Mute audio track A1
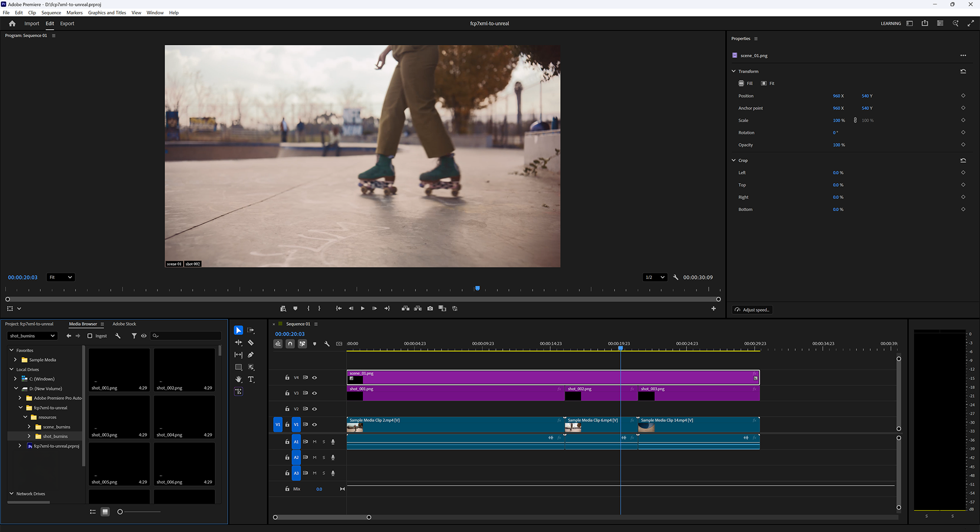Screen dimensions: 980x532 point(314,442)
